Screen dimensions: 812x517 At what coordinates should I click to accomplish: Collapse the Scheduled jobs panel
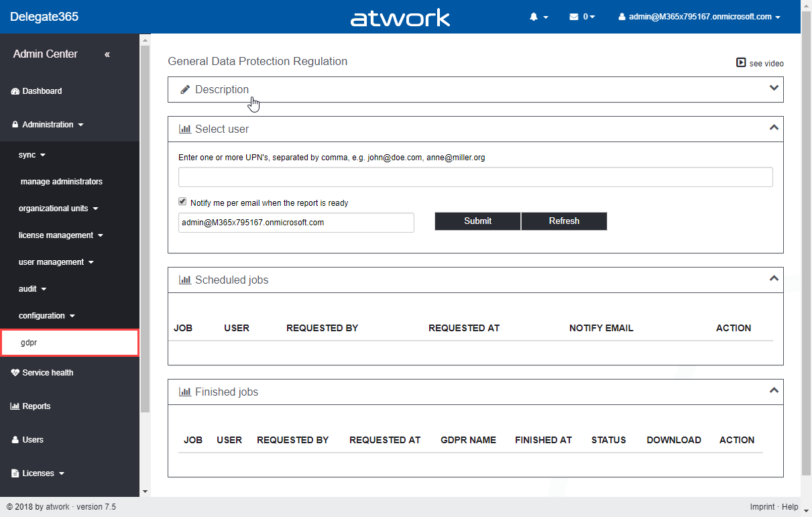tap(774, 278)
